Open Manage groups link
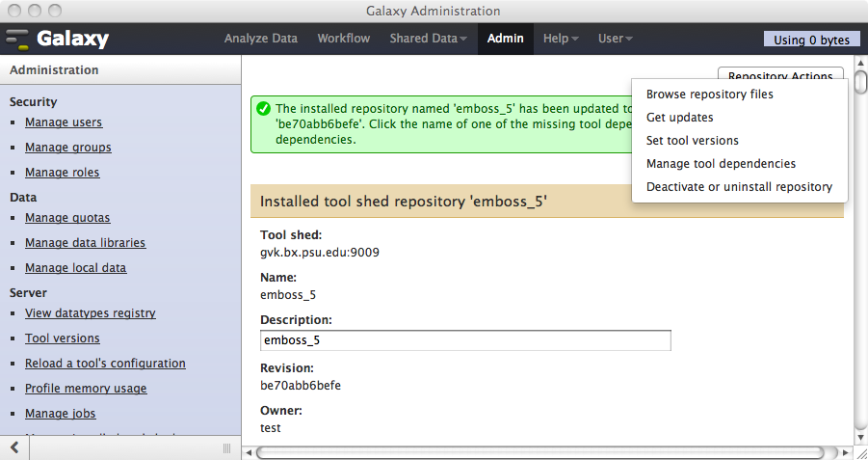This screenshot has height=460, width=868. (68, 148)
